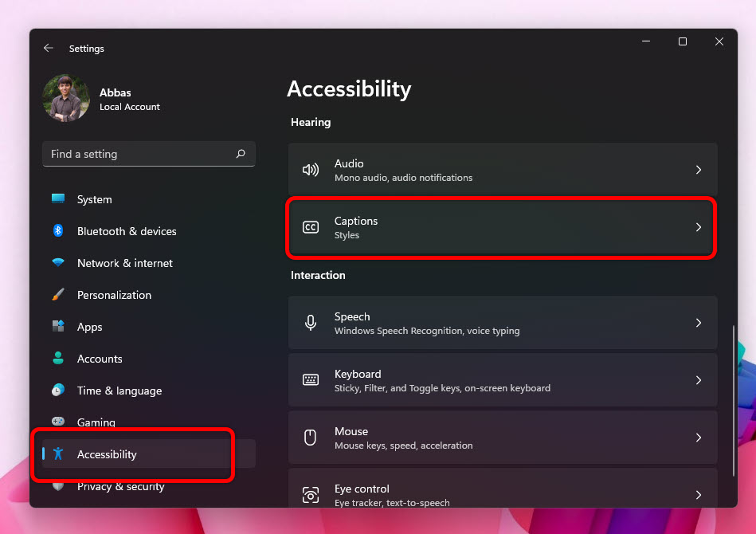Click the Network wifi icon
The width and height of the screenshot is (756, 534).
click(58, 262)
